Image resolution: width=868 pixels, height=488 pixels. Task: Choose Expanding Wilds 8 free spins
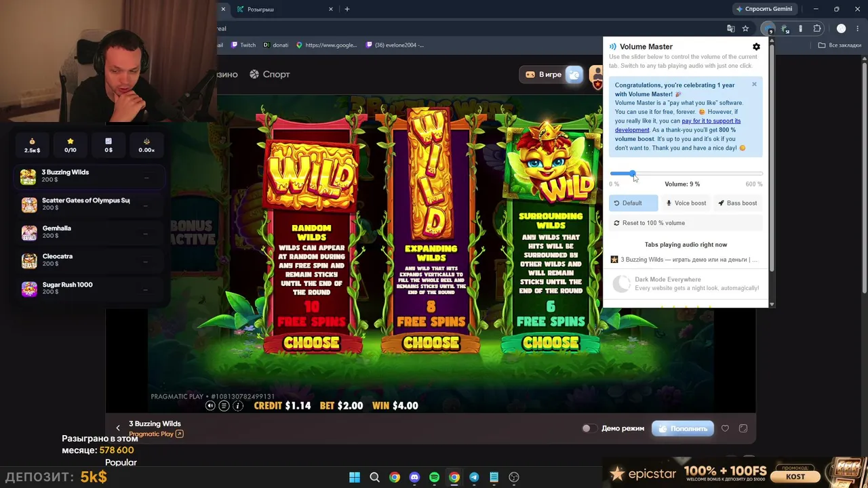click(x=431, y=343)
